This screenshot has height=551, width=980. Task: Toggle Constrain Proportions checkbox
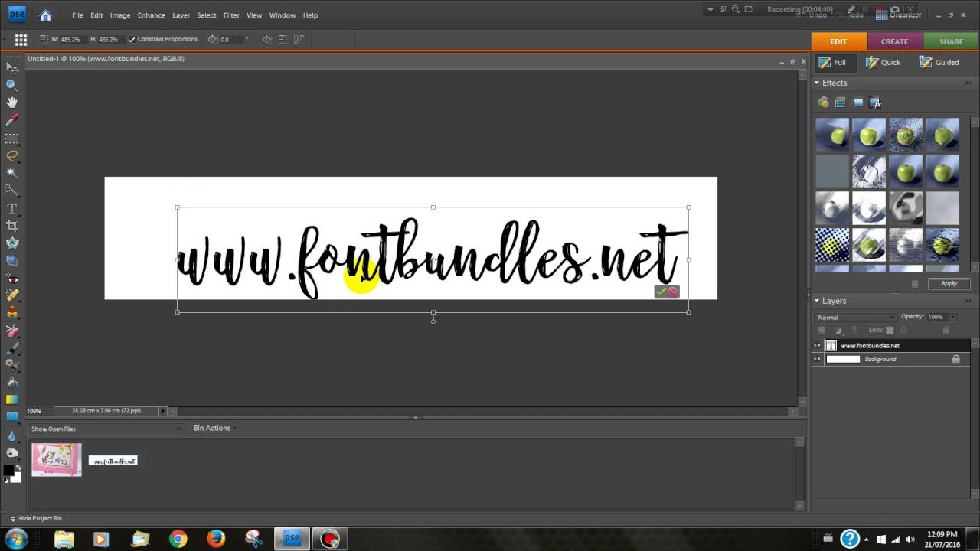click(x=132, y=39)
